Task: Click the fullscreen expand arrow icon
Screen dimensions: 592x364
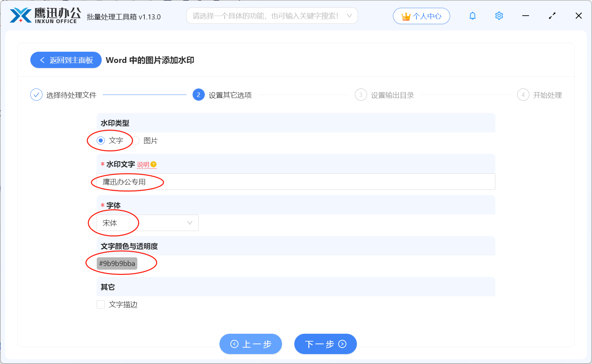Action: tap(552, 16)
